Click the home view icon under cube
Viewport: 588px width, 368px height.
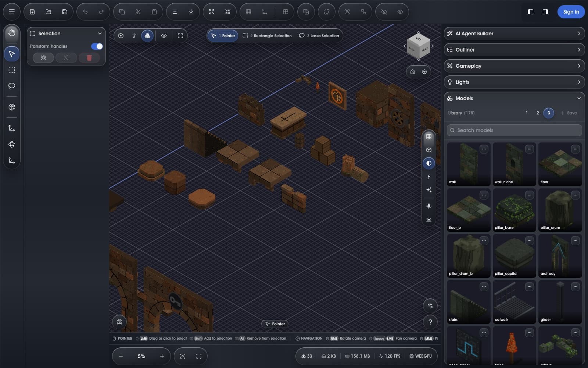[x=413, y=72]
